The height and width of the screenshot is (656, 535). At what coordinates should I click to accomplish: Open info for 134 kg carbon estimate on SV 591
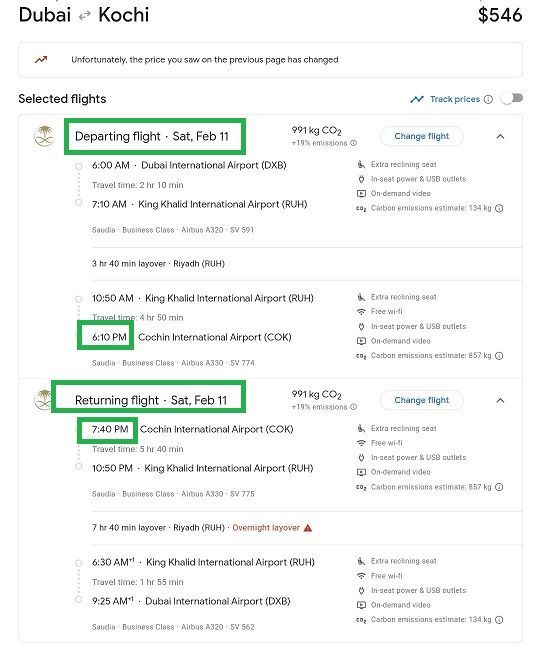pos(499,208)
